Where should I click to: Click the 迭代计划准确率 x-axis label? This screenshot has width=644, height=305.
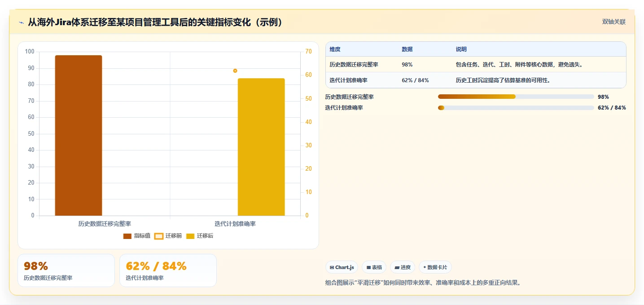click(x=235, y=224)
